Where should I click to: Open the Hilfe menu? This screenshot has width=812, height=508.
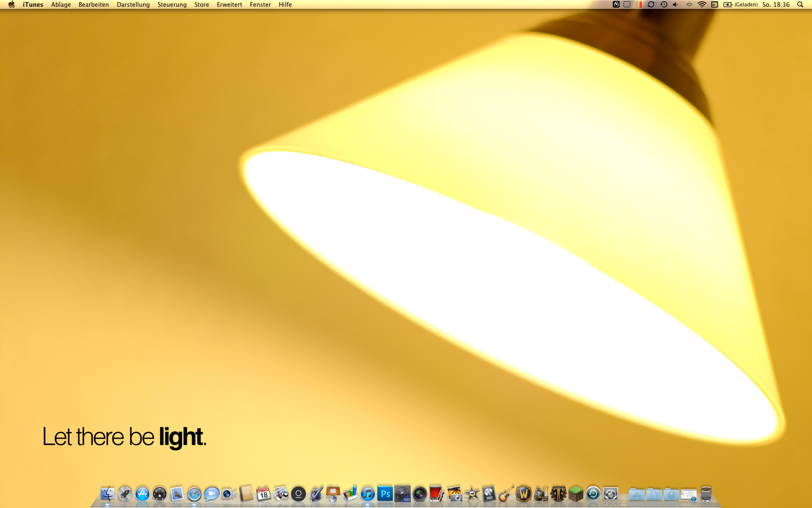285,5
